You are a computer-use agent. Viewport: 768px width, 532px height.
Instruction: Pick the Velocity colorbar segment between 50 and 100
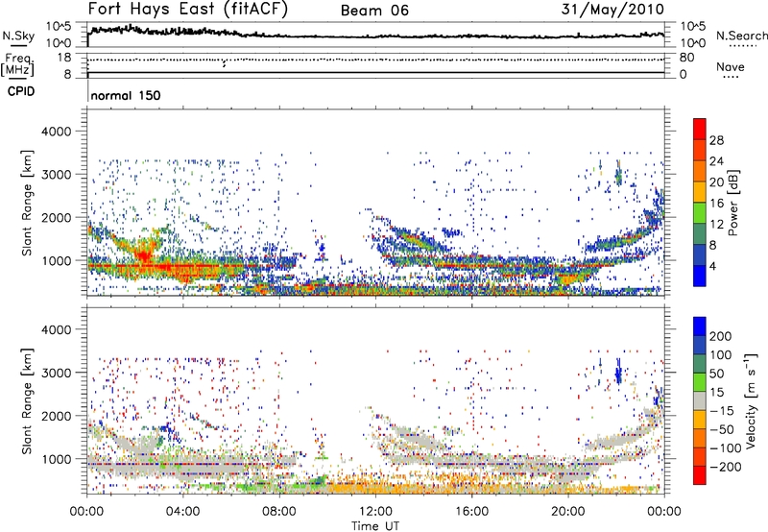(700, 363)
